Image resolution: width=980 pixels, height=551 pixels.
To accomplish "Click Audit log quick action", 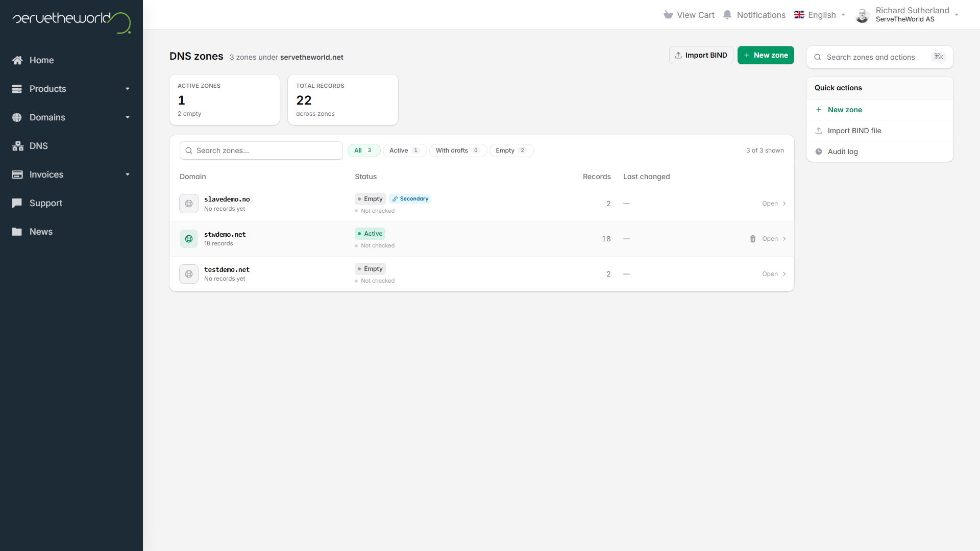I will coord(880,152).
